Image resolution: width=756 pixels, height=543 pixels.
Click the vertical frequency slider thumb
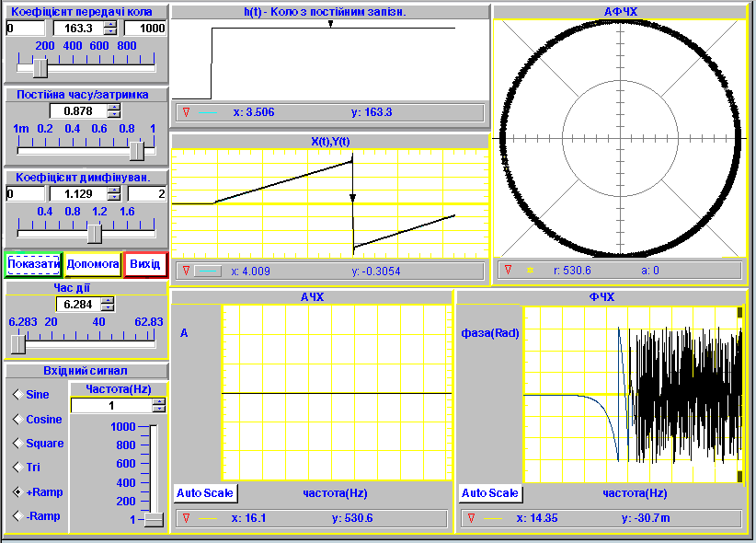(154, 520)
